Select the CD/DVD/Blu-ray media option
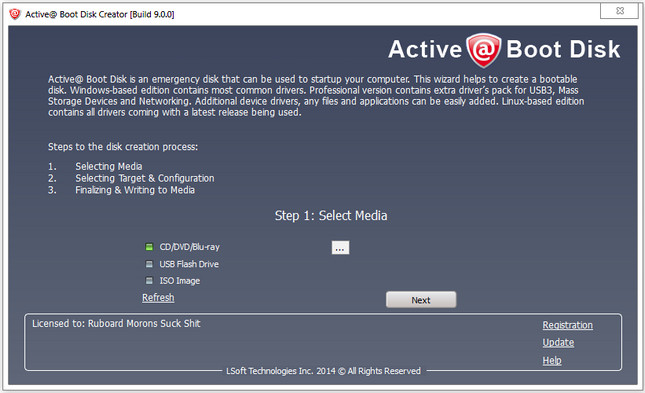 pos(182,247)
